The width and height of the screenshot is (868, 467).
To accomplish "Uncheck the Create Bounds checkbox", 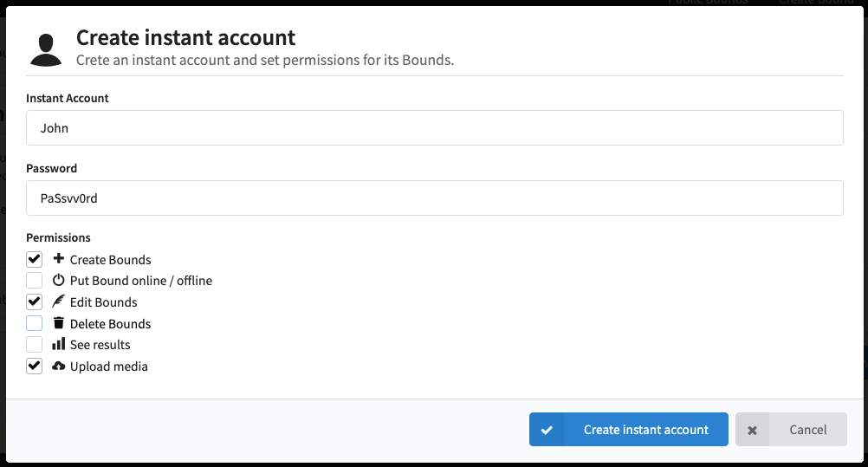I will click(x=34, y=259).
